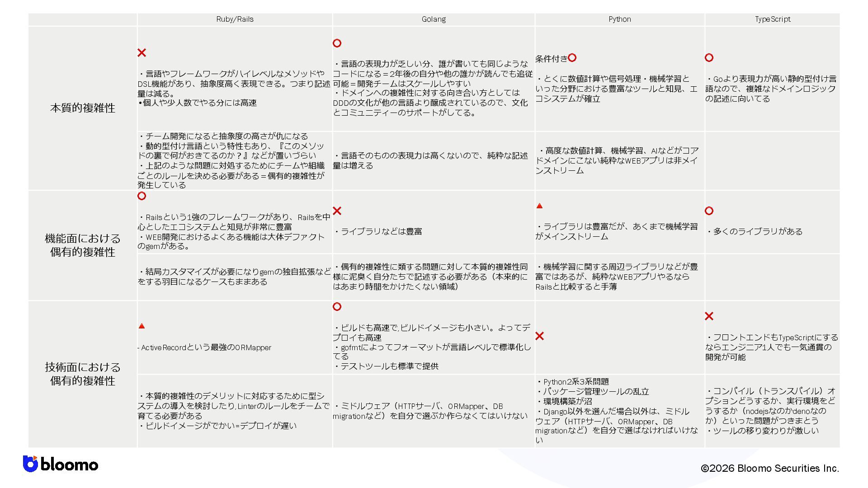The height and width of the screenshot is (488, 868).
Task: Click the bloomo logo icon
Action: click(x=30, y=464)
